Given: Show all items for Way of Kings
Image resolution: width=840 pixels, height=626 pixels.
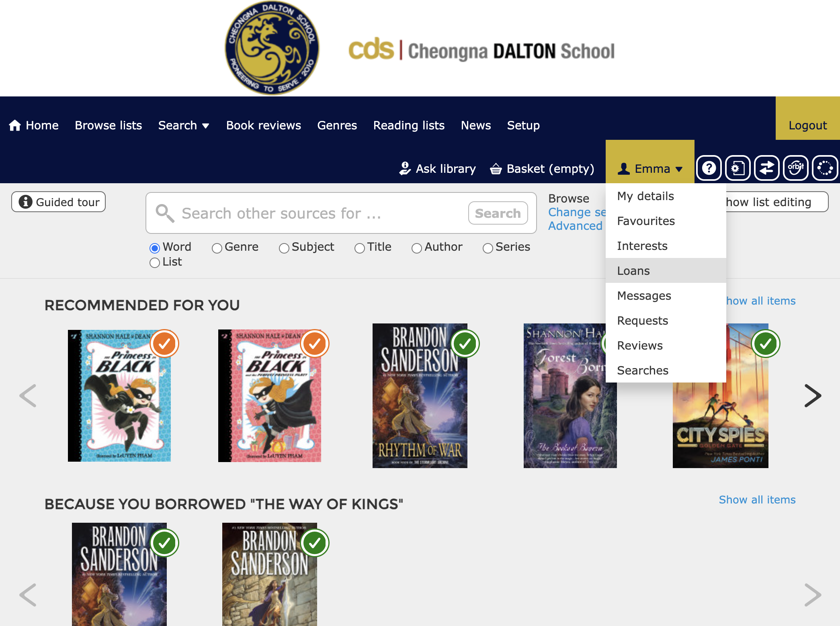Looking at the screenshot, I should coord(757,500).
